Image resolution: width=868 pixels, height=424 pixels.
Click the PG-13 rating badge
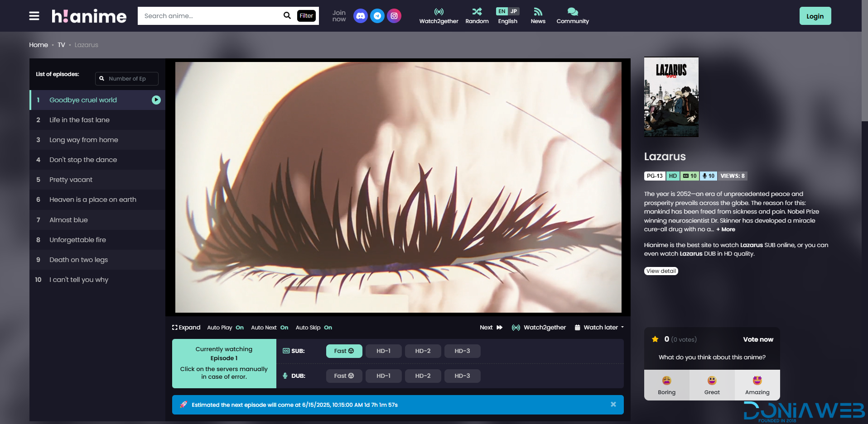655,176
